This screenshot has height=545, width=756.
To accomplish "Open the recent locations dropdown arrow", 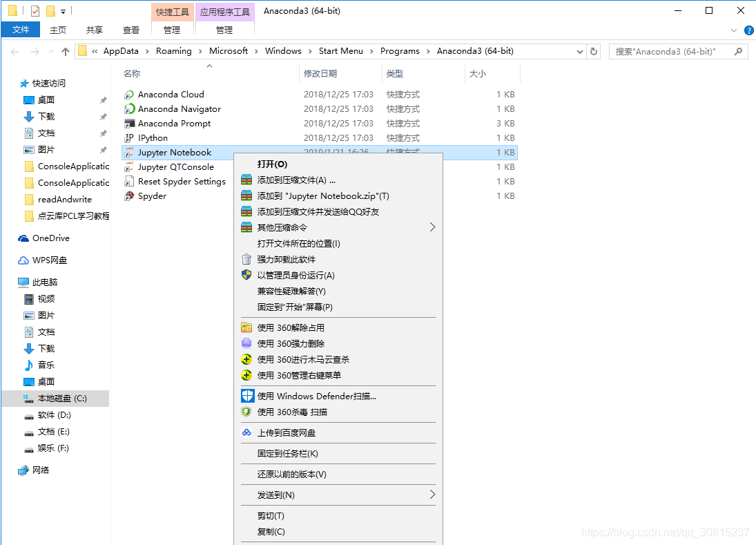I will tap(51, 52).
